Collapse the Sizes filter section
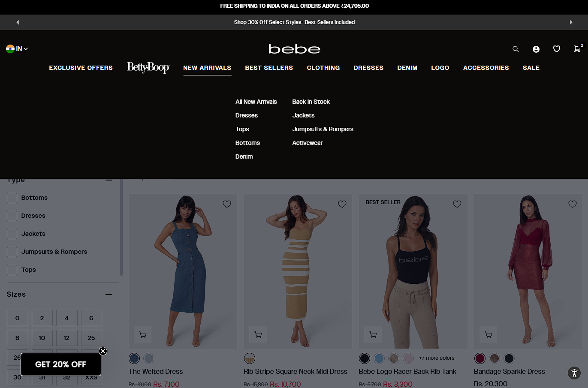Screen dimensions: 588x388 [109, 295]
